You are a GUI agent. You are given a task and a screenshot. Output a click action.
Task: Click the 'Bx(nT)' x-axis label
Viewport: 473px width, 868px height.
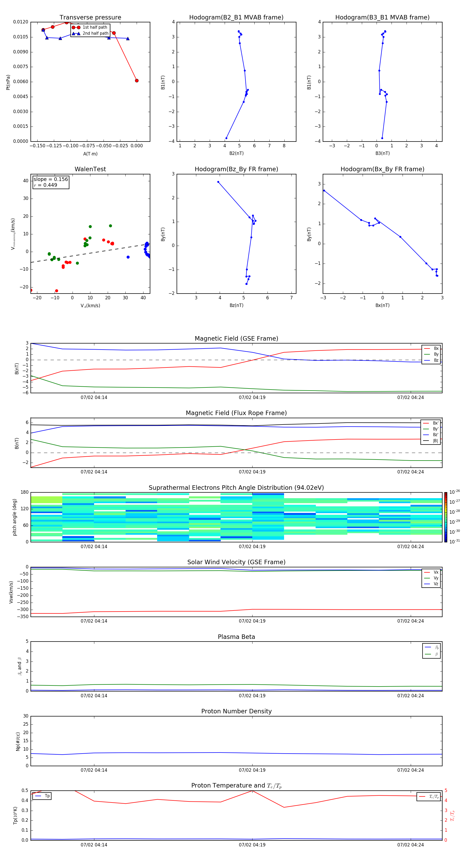[382, 305]
